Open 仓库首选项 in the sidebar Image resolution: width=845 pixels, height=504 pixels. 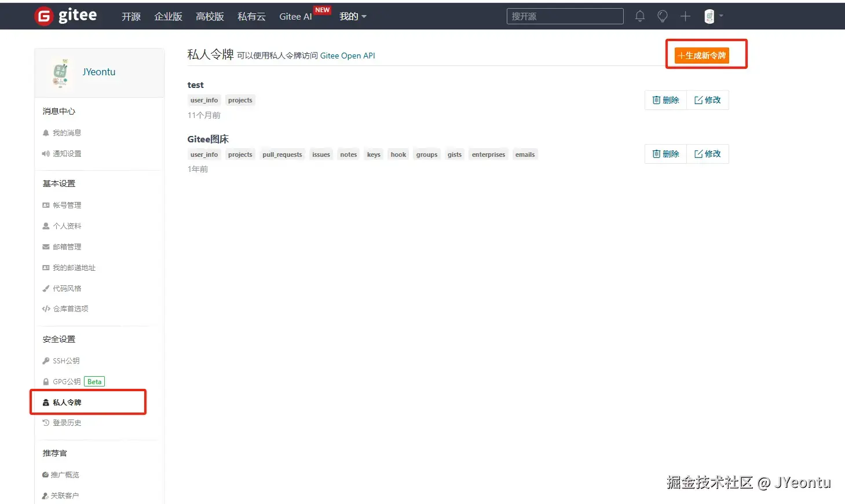pos(65,308)
